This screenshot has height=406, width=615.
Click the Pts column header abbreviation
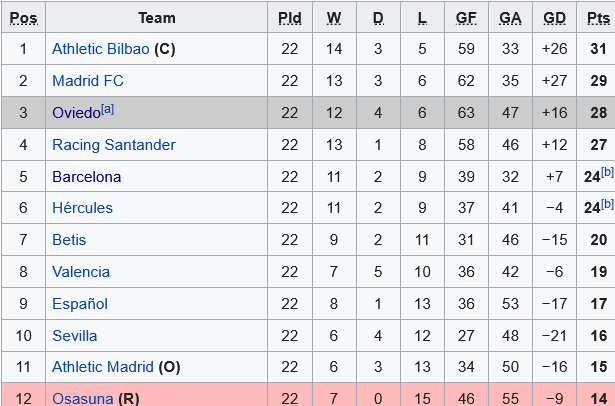pyautogui.click(x=599, y=18)
